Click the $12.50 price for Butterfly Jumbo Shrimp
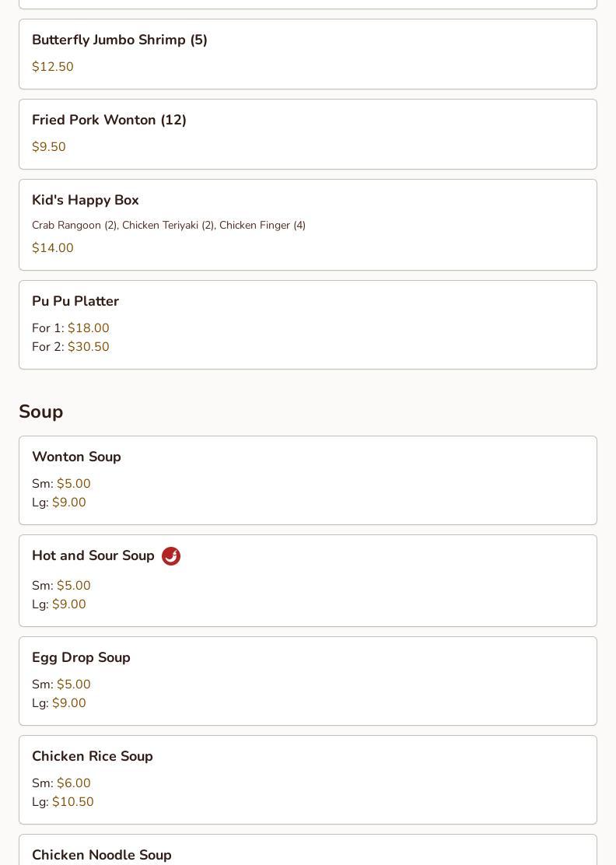This screenshot has width=616, height=865. click(x=53, y=67)
